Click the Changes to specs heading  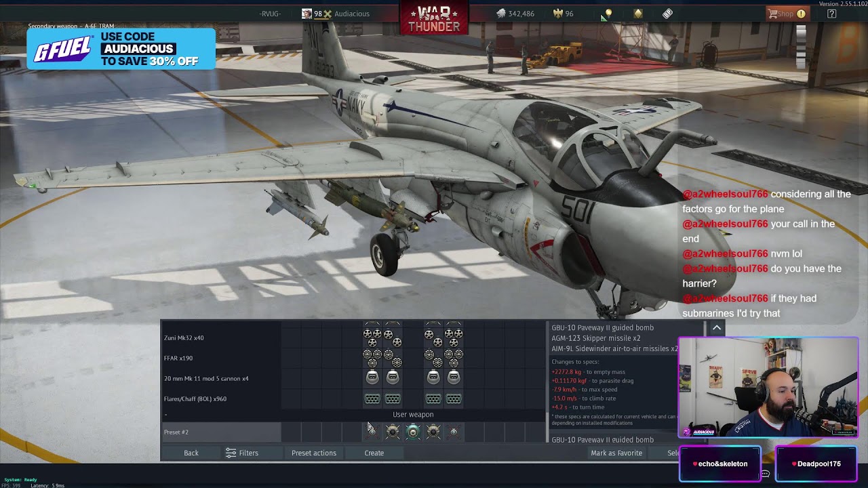coord(575,361)
